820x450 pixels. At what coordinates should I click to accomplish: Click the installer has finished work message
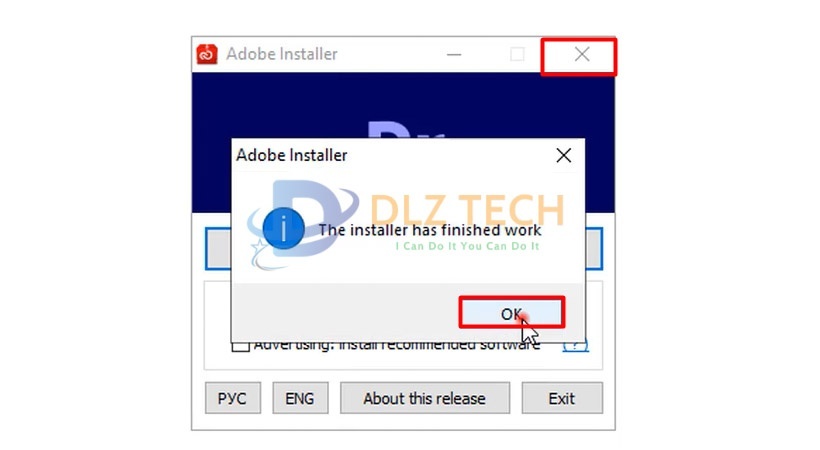pos(430,230)
